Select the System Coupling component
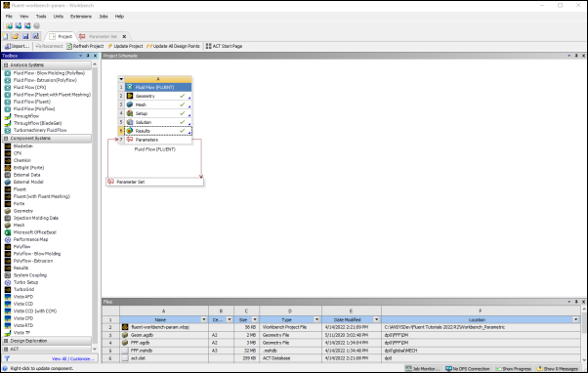 tap(30, 275)
